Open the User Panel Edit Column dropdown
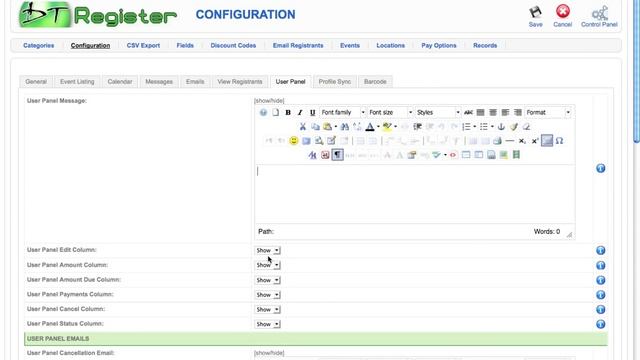The image size is (640, 360). click(267, 250)
